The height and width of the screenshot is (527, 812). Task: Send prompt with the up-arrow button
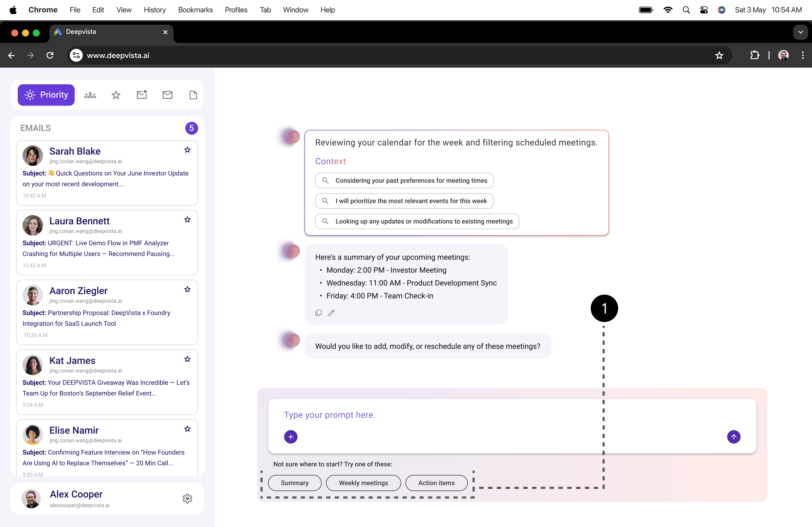(x=734, y=437)
